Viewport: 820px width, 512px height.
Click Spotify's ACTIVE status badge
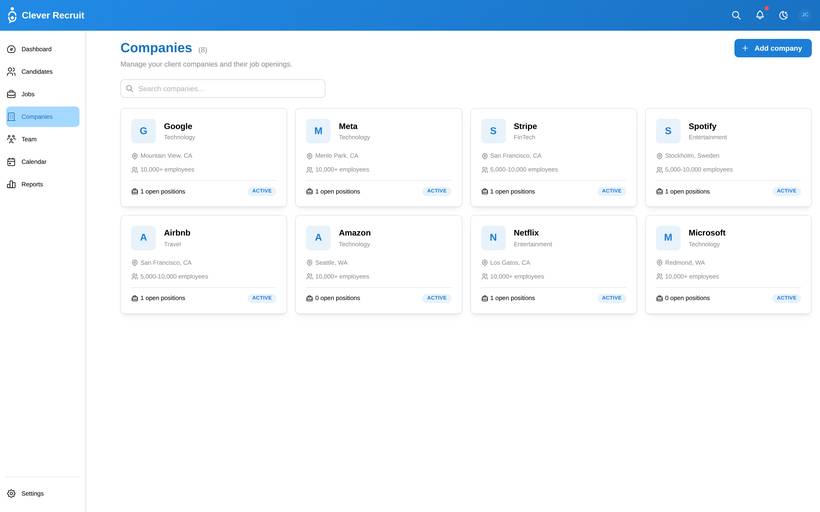point(786,191)
